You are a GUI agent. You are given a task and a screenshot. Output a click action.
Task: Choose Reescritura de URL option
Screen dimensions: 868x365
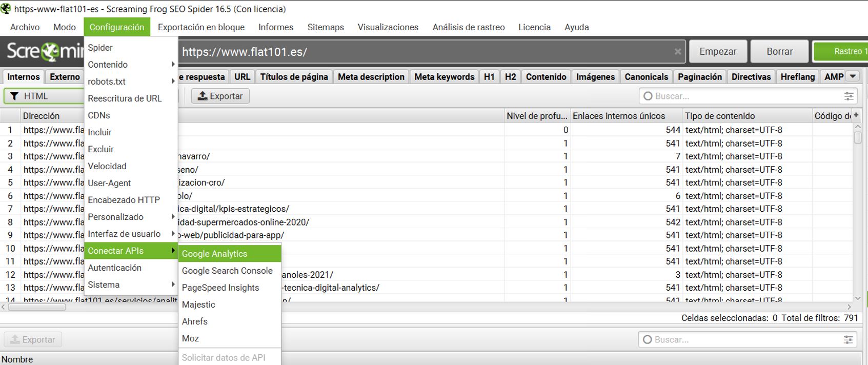coord(131,98)
